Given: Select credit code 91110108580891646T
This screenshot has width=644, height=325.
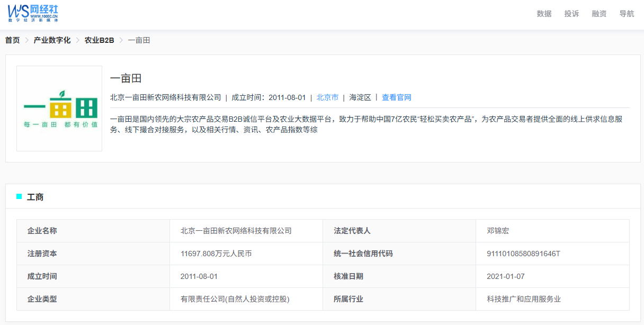Looking at the screenshot, I should [523, 254].
